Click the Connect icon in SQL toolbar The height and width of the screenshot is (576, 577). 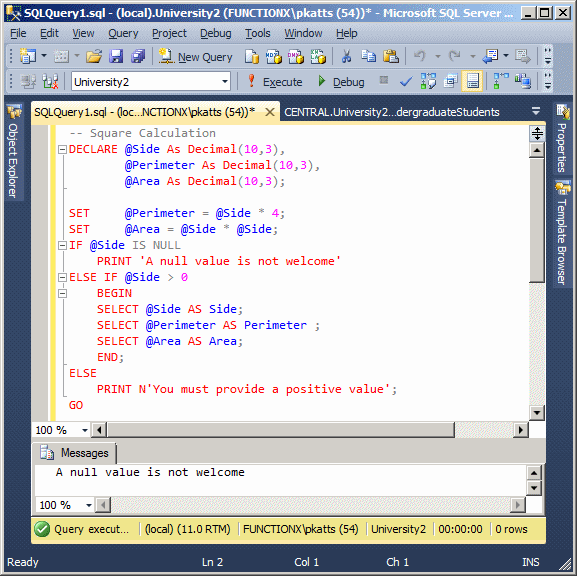[28, 81]
